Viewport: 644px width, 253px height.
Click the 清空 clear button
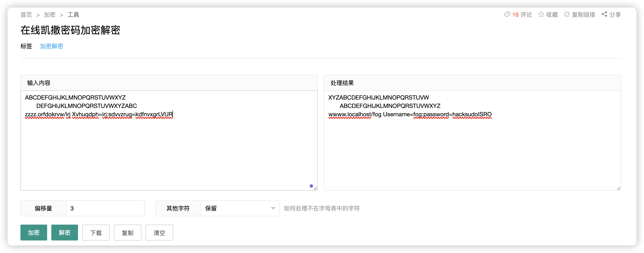point(159,233)
